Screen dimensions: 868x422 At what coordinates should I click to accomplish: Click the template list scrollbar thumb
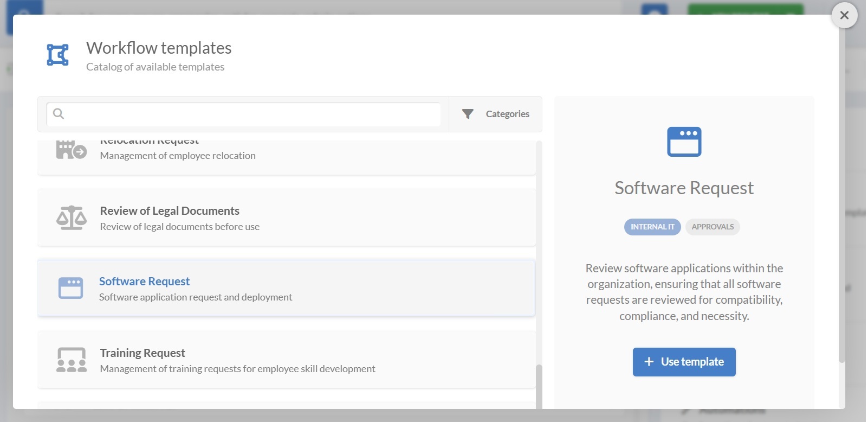[x=539, y=386]
